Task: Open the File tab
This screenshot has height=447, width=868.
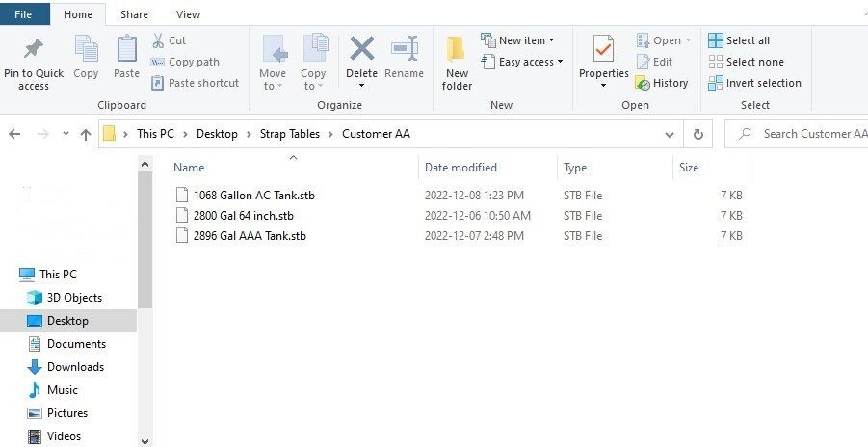Action: pos(23,14)
